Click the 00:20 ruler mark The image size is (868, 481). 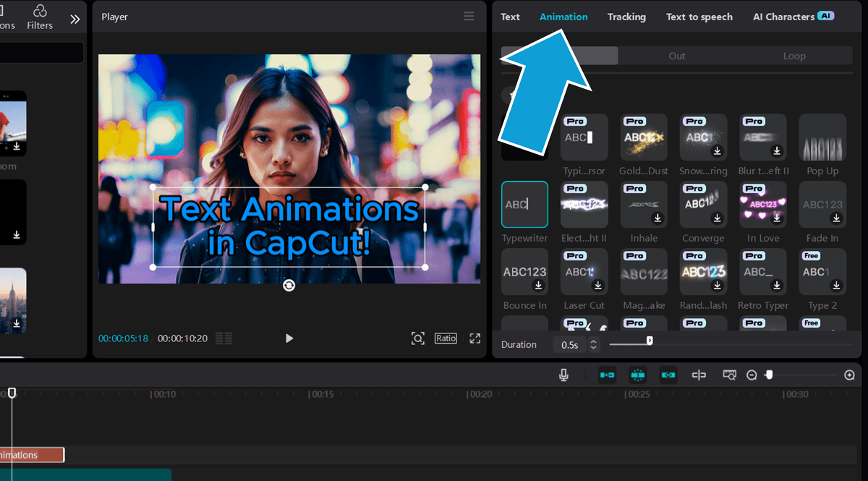tap(481, 394)
